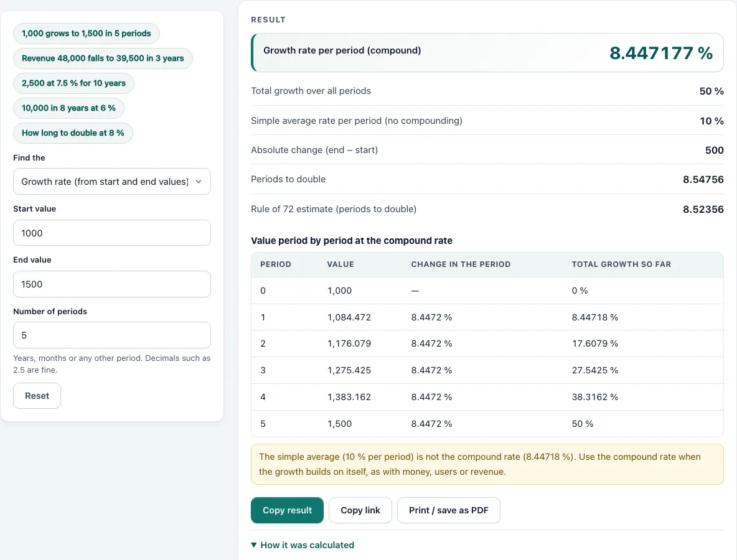Click total growth 17.6079 % in period 2
Screen dimensions: 737x560
point(595,344)
